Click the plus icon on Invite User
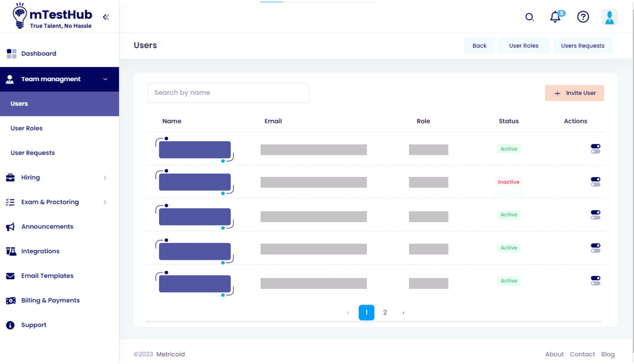 [x=557, y=93]
